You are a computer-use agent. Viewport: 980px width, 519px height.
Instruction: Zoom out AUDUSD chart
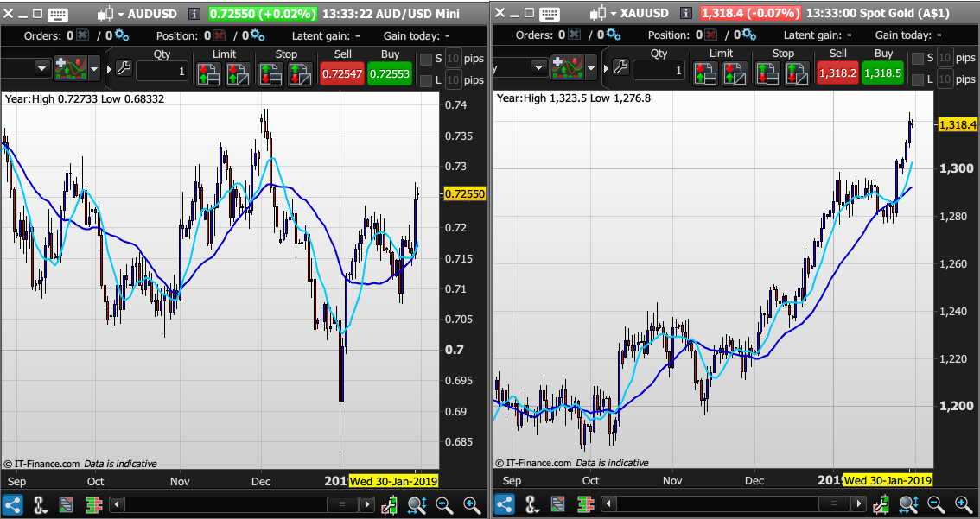point(444,504)
